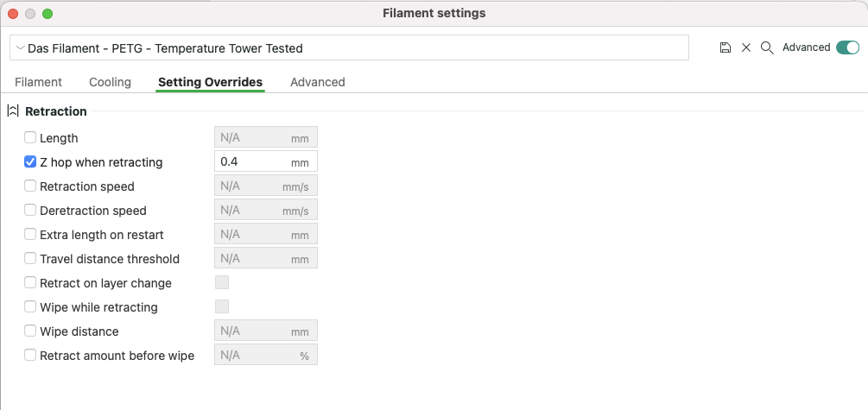Click the preset dropdown chevron arrow
Viewport: 868px width, 410px height.
[21, 48]
